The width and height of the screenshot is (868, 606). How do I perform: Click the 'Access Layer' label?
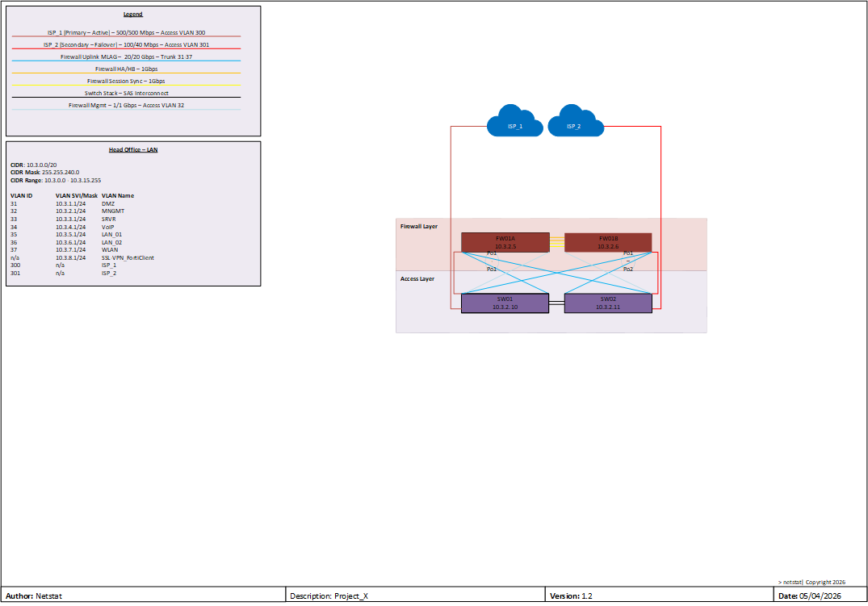coord(417,279)
